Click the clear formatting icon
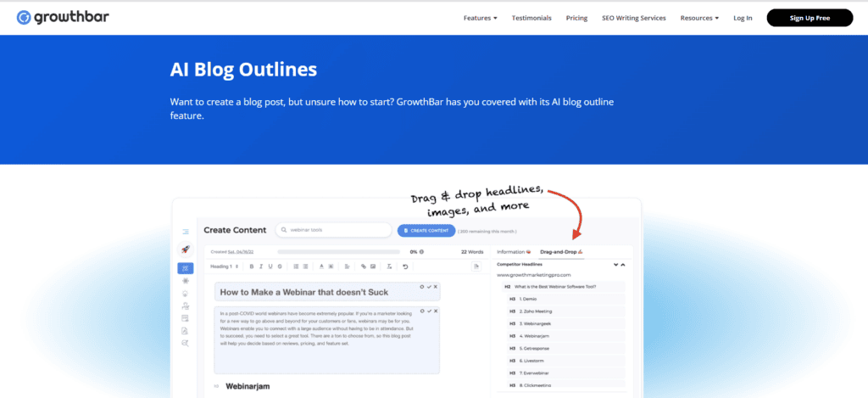 389,266
